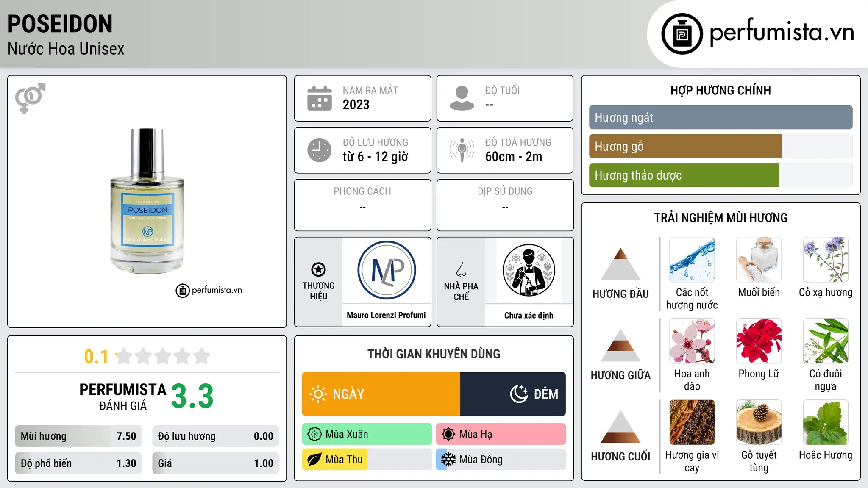Click the star badge brand icon
Image resolution: width=868 pixels, height=488 pixels.
318,269
